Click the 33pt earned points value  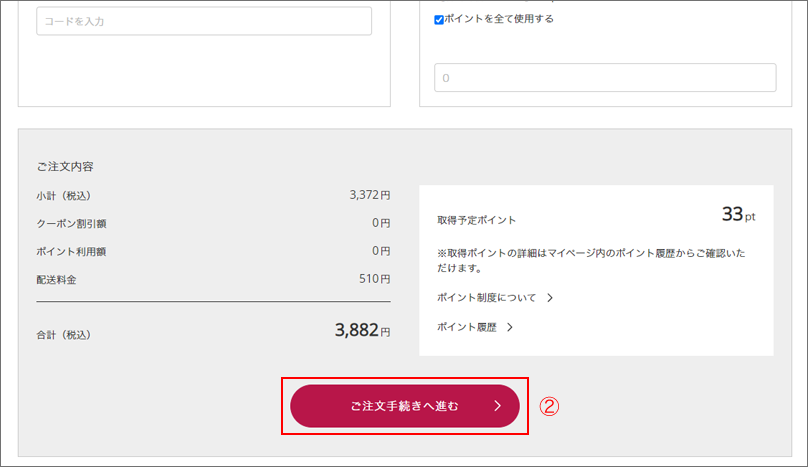[739, 215]
